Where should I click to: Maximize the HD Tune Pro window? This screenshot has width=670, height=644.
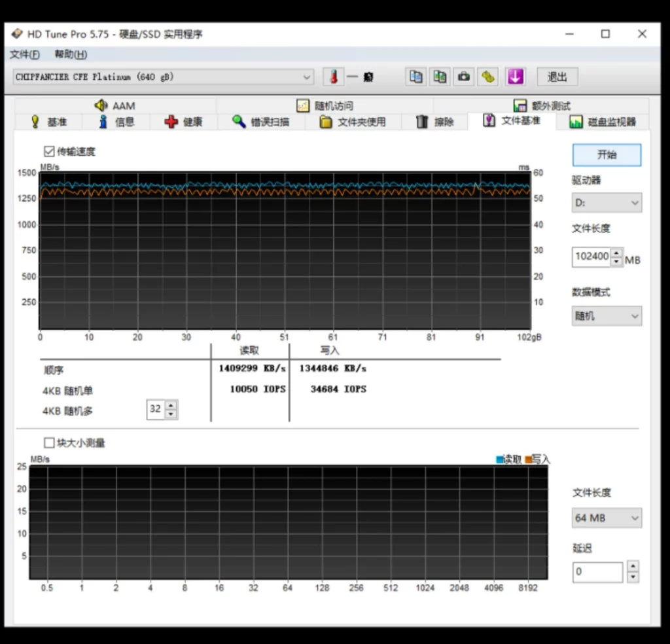tap(605, 34)
